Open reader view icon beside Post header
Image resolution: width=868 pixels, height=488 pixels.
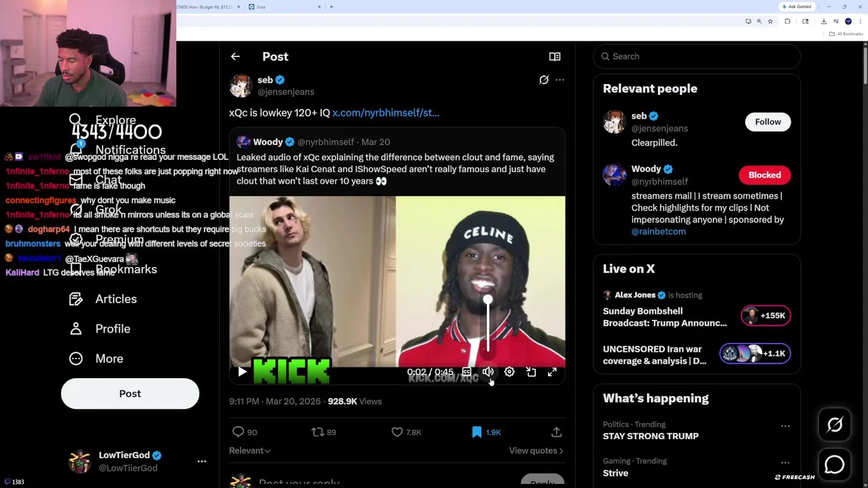pyautogui.click(x=555, y=57)
